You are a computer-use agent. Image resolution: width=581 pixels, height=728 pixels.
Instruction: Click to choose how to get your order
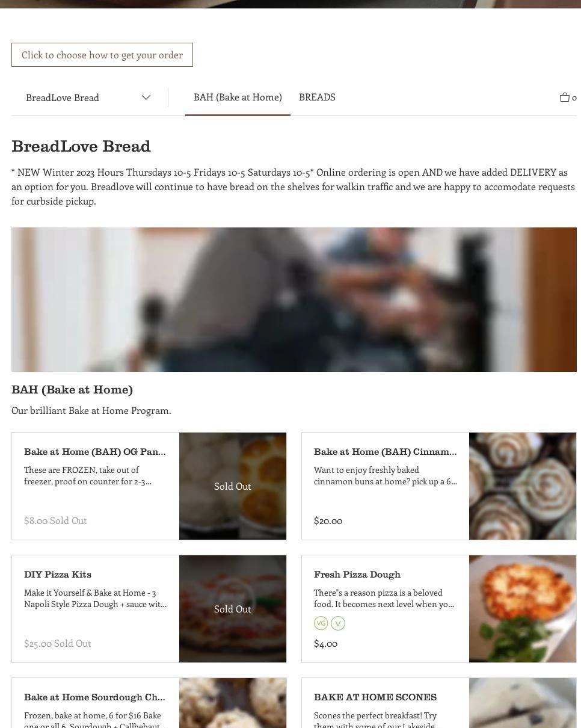click(x=102, y=55)
